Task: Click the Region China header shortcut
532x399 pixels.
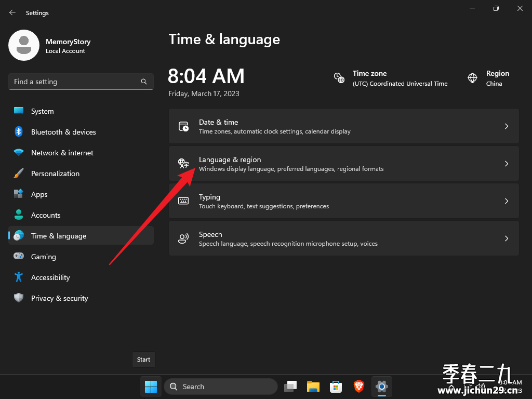Action: [x=488, y=78]
